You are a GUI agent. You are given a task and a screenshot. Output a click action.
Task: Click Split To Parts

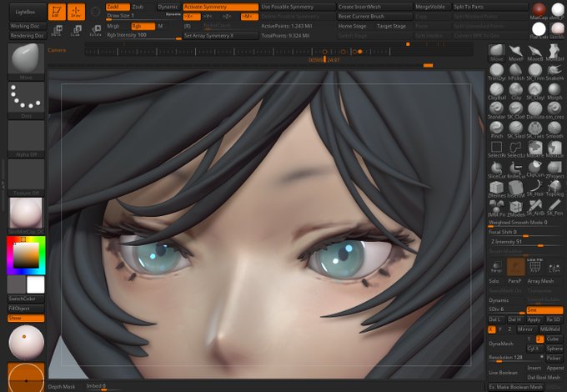coord(490,7)
